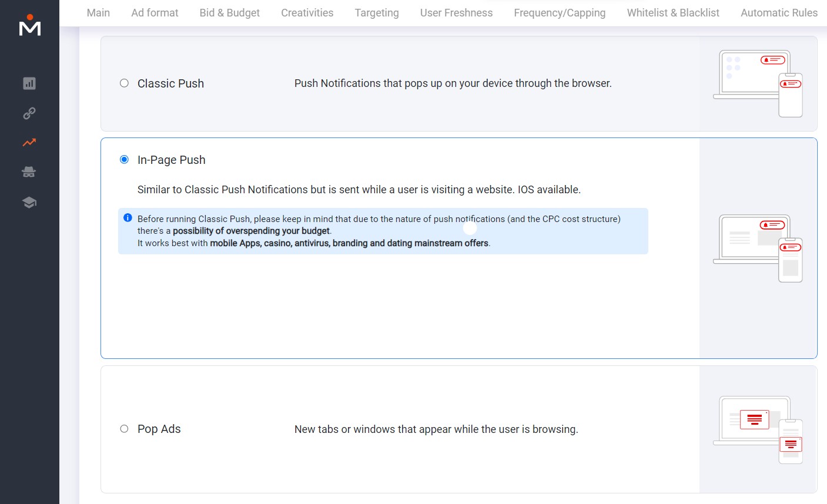827x504 pixels.
Task: Click the info icon in the blue notice
Action: pyautogui.click(x=128, y=218)
